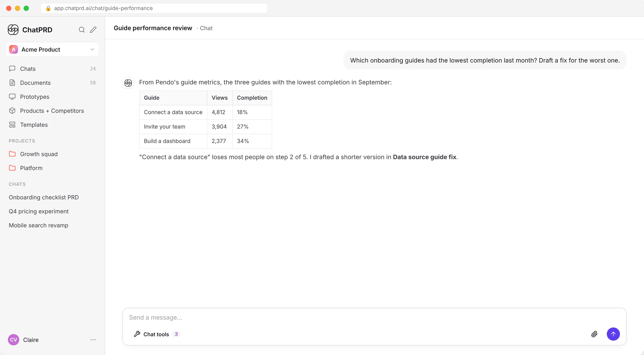Screen dimensions: 644x355
Task: Open the Growth squad project
Action: coord(52,154)
